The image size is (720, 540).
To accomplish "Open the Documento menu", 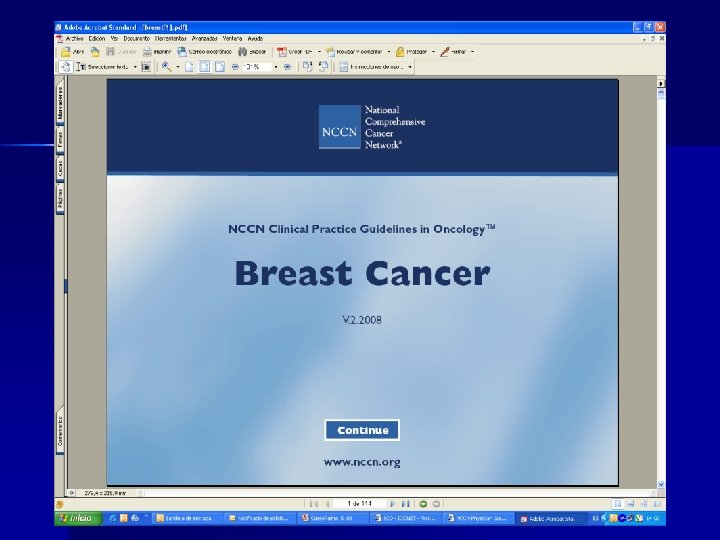I will 136,39.
